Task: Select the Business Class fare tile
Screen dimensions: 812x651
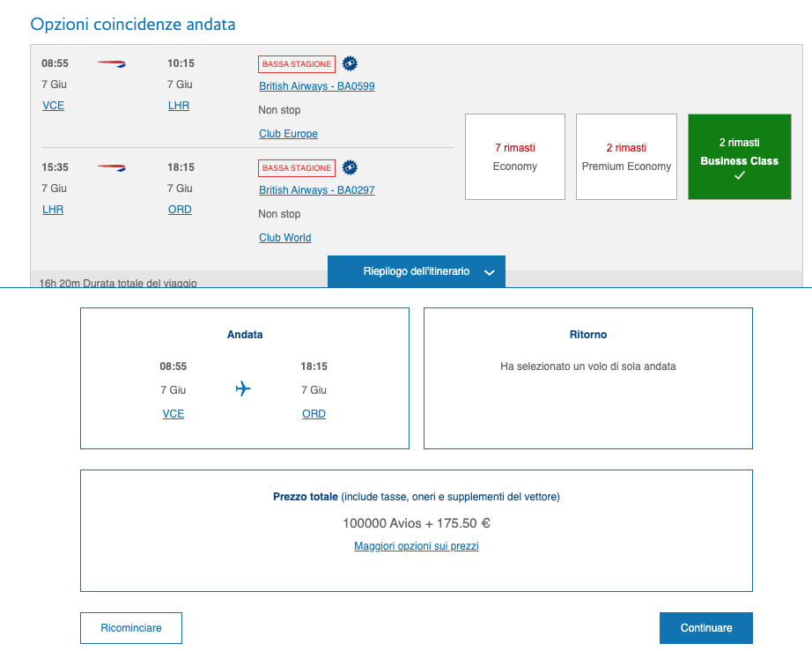Action: click(x=740, y=157)
